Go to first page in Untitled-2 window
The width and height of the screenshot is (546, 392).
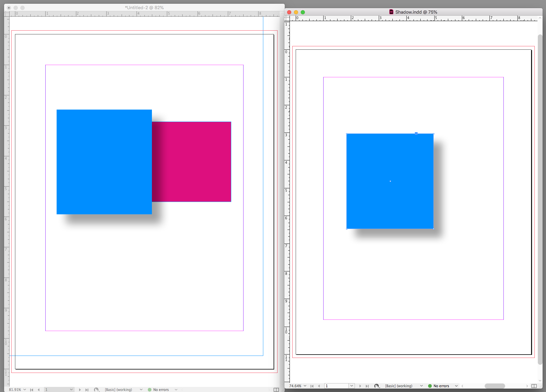31,390
